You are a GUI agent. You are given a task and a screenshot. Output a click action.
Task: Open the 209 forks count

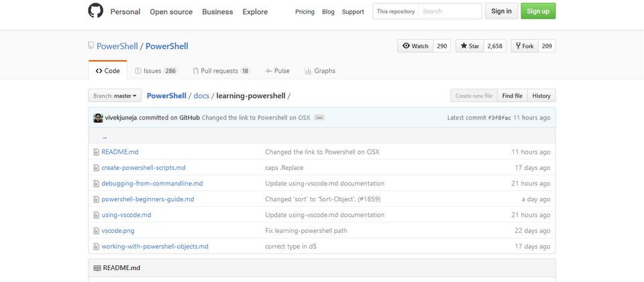(547, 46)
